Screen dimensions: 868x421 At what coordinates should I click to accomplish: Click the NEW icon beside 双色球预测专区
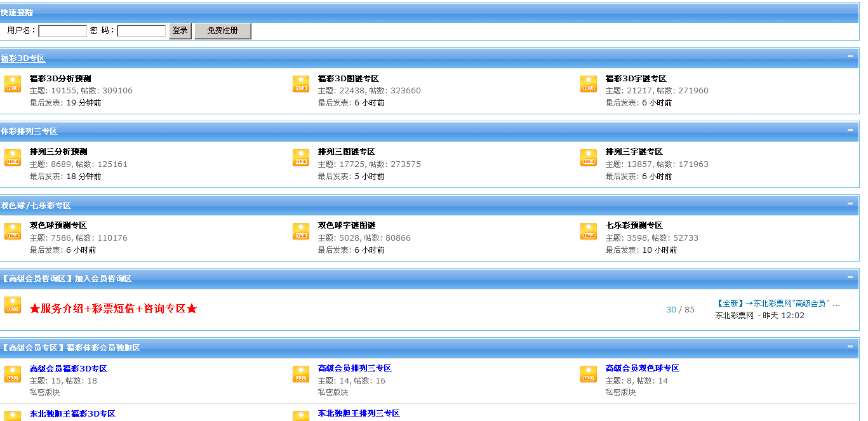coord(13,231)
